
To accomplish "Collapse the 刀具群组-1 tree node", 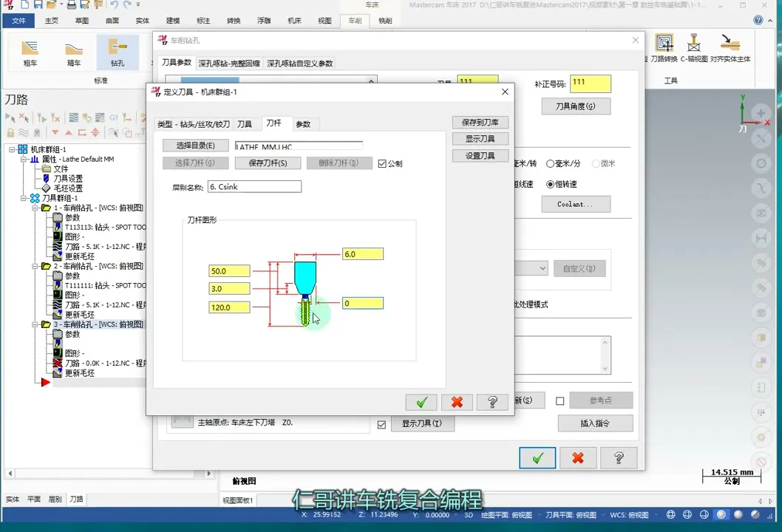I will click(x=24, y=198).
